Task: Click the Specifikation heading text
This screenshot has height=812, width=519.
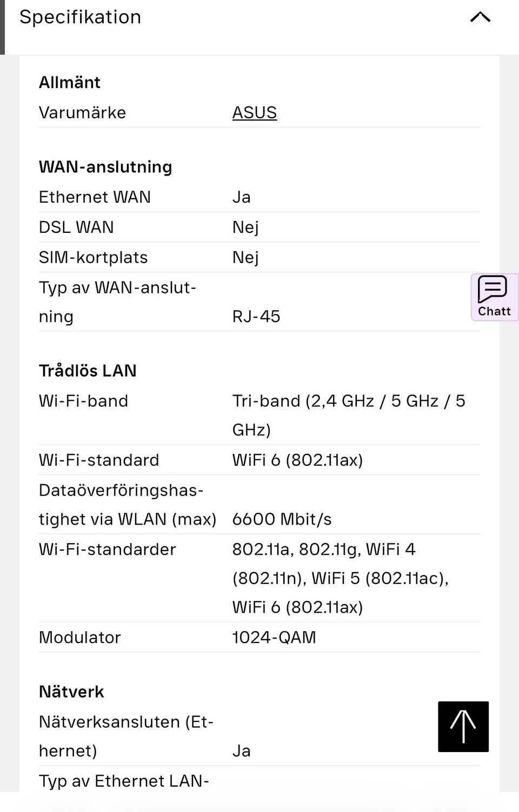Action: [80, 17]
